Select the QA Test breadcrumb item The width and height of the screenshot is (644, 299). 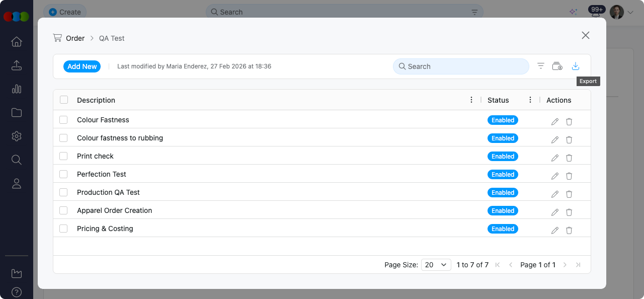pos(112,38)
